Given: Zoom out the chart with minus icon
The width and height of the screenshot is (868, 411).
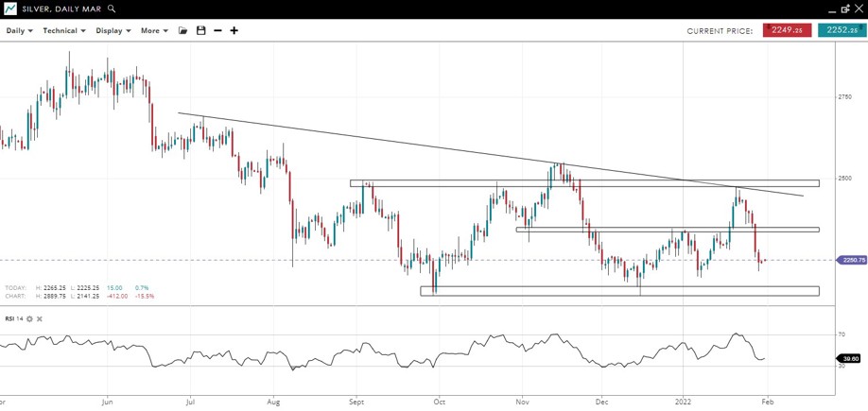Looking at the screenshot, I should click(217, 30).
